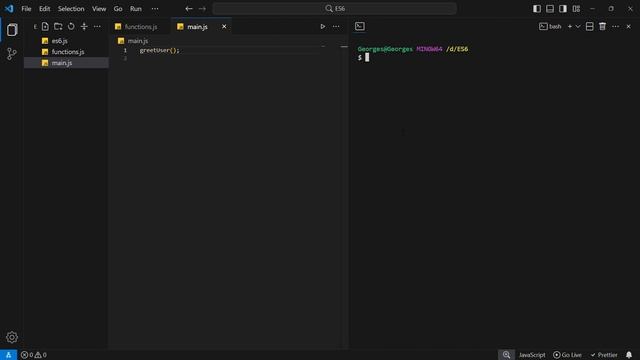
Task: Open the Explorer view in activity bar
Action: tap(12, 29)
